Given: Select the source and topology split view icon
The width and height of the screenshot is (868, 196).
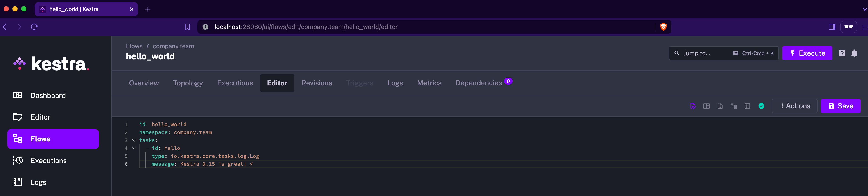Looking at the screenshot, I should click(747, 106).
